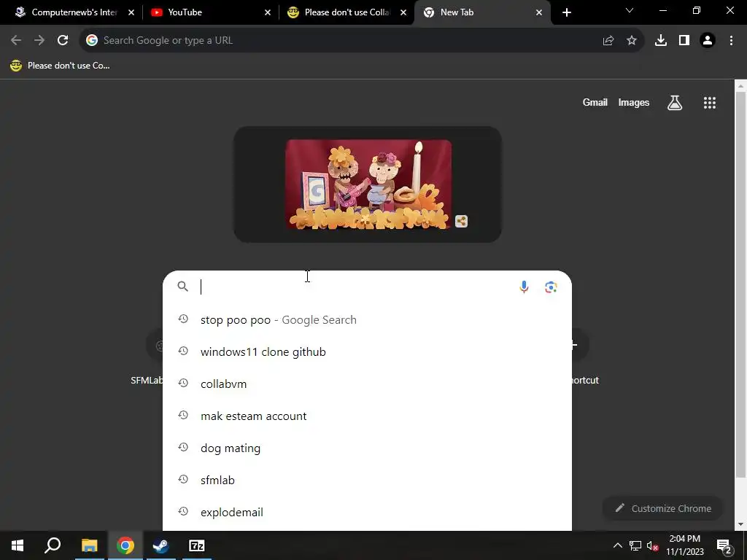Viewport: 747px width, 560px height.
Task: Choose the explodemail suggestion
Action: click(x=368, y=512)
